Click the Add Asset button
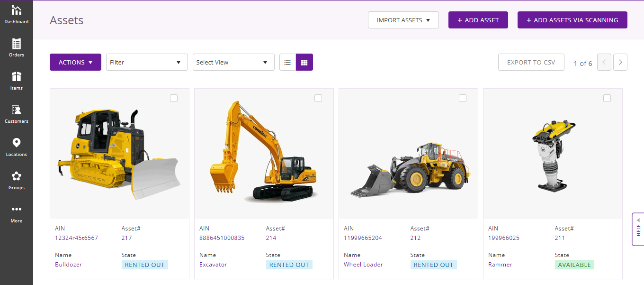The image size is (644, 285). [x=478, y=20]
